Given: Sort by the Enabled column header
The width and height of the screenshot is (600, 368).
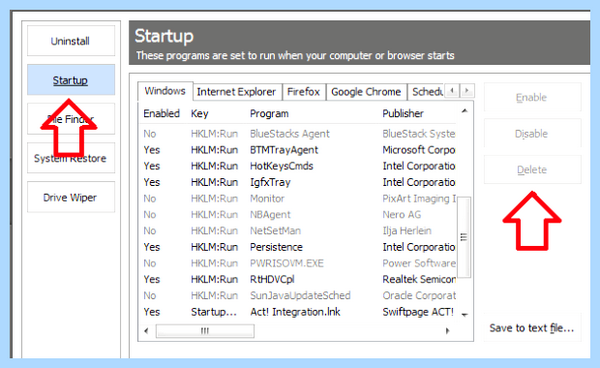Looking at the screenshot, I should coord(161,114).
